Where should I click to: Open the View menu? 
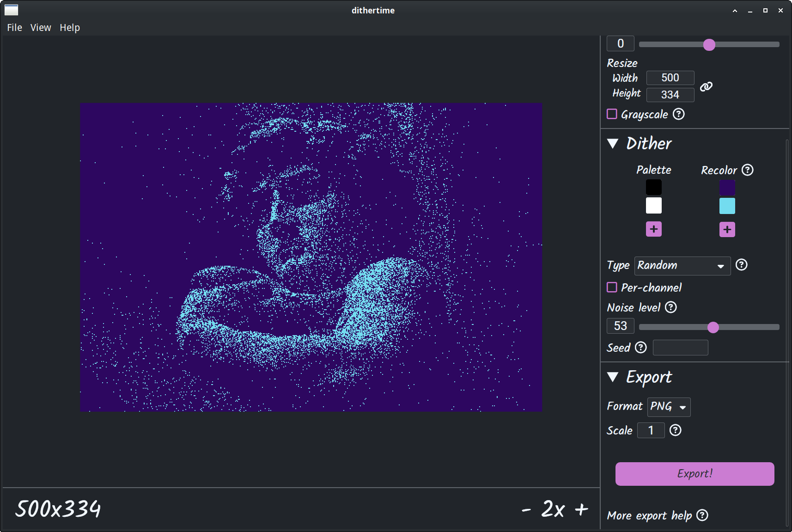41,28
